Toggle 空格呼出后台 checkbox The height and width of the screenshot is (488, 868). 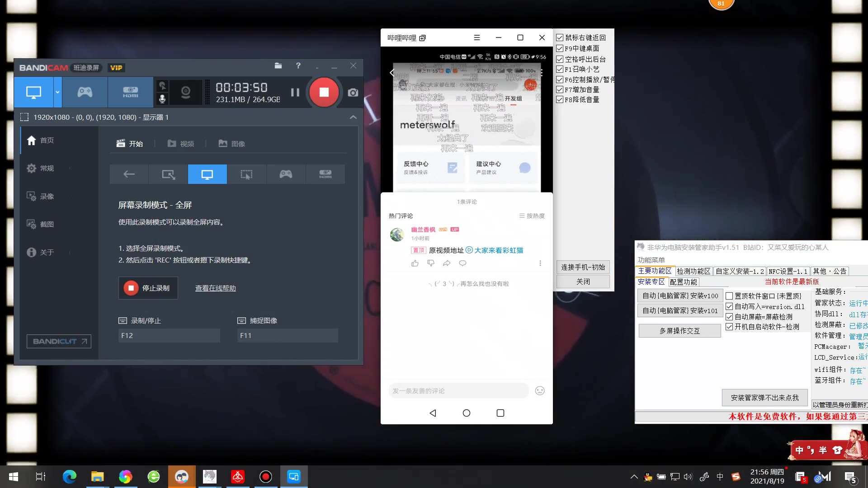pos(560,59)
